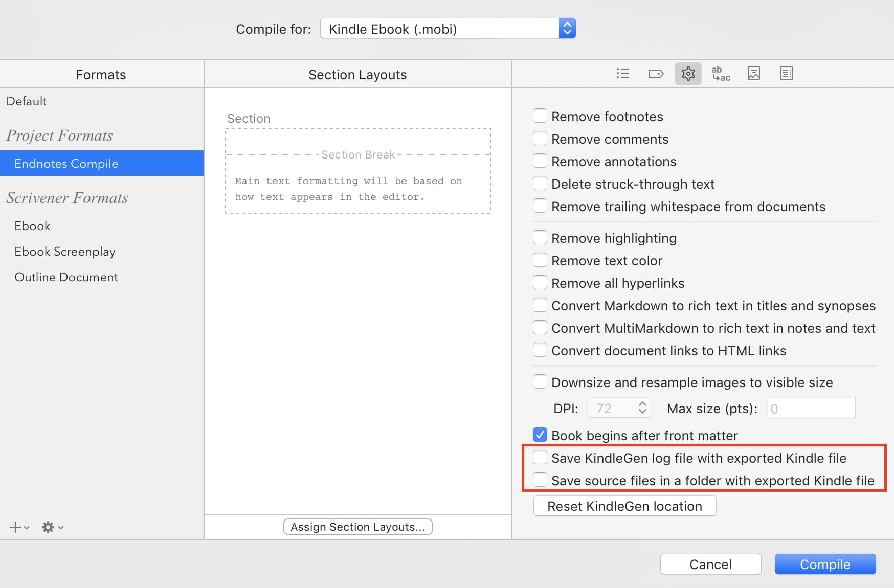Click the Max size (pts) field
This screenshot has height=588, width=894.
coord(811,408)
